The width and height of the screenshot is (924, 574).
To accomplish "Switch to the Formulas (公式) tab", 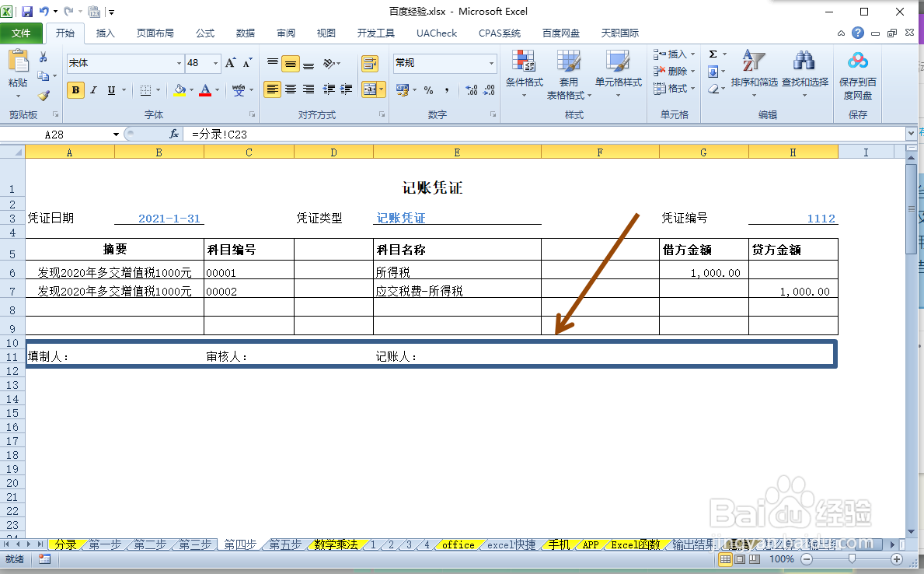I will [x=205, y=33].
